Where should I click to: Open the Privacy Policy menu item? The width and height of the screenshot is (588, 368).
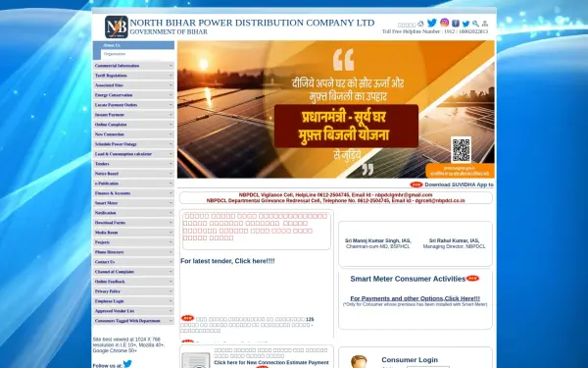coord(133,291)
